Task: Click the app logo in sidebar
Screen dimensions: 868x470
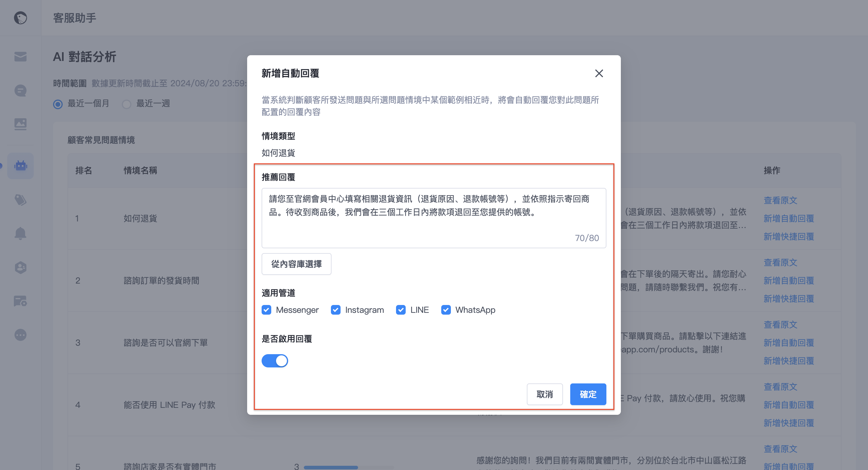Action: (x=20, y=18)
